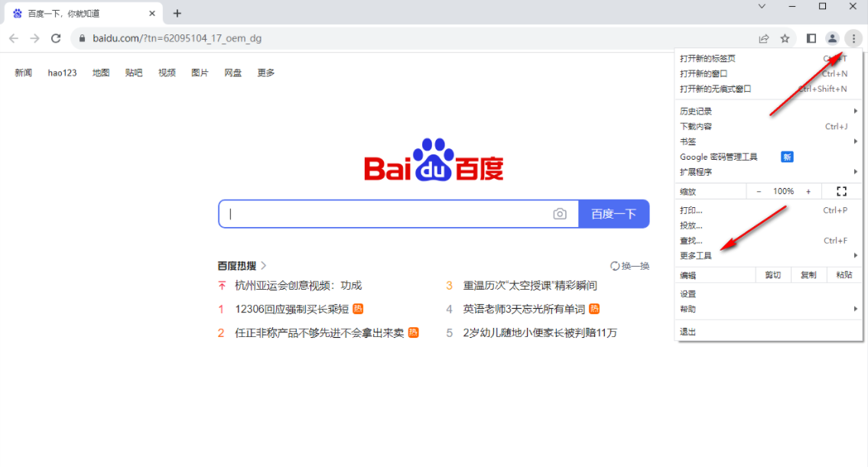Viewport: 868px width, 467px height.
Task: Open the user profile icon
Action: point(832,38)
